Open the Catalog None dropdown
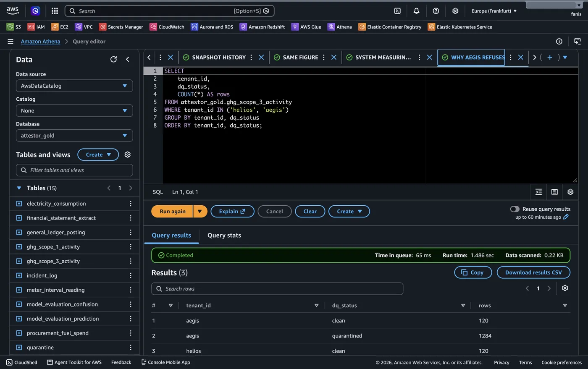The image size is (588, 369). click(x=74, y=111)
